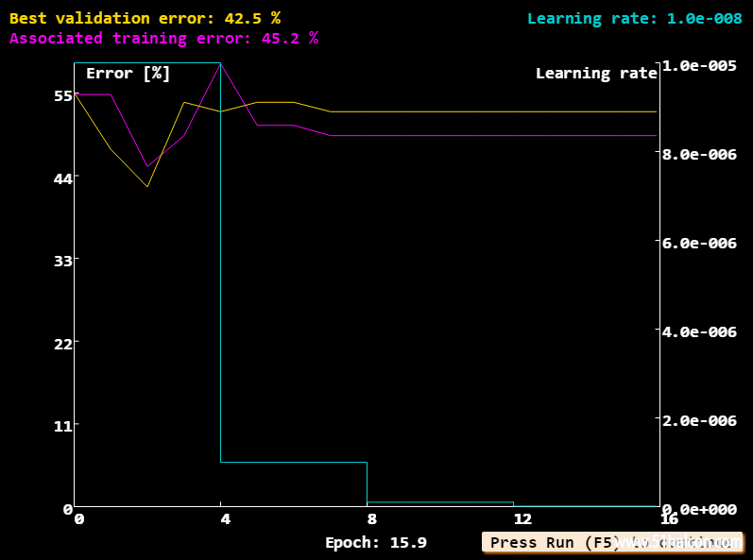This screenshot has width=753, height=560.
Task: Click the '33' tick label on error axis
Action: click(x=63, y=261)
